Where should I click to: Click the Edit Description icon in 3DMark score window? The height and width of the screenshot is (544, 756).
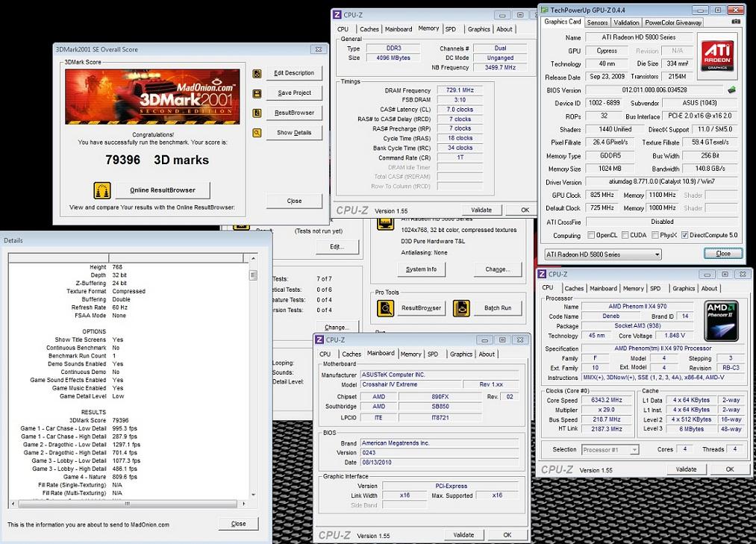tap(257, 73)
